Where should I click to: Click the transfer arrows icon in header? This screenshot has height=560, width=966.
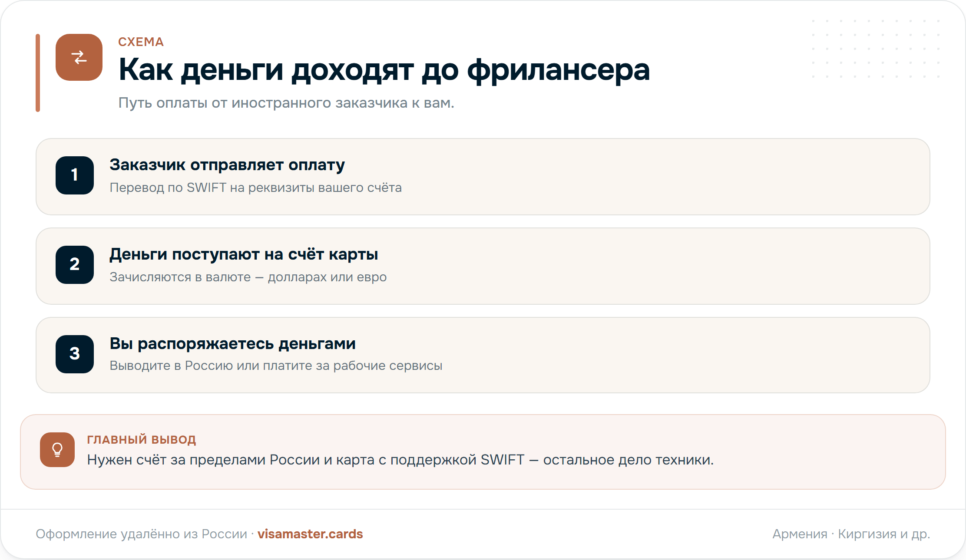pyautogui.click(x=79, y=57)
